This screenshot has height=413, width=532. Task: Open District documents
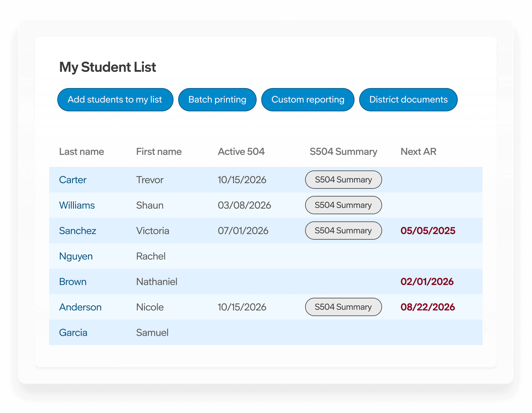click(408, 100)
